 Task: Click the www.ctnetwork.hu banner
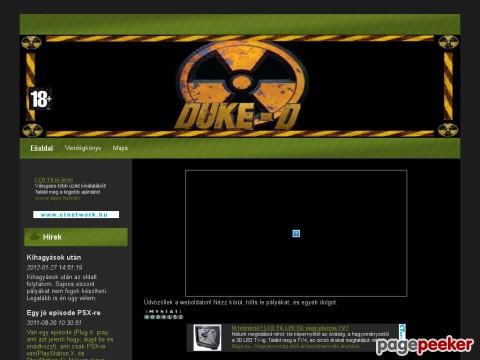point(76,215)
